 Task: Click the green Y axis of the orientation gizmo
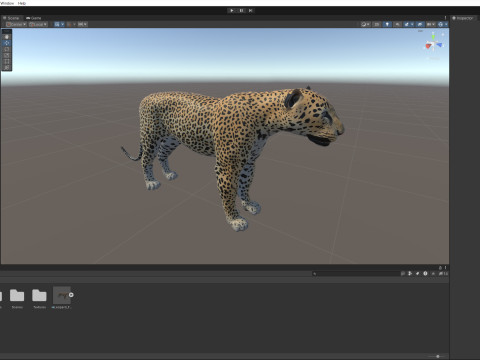433,37
